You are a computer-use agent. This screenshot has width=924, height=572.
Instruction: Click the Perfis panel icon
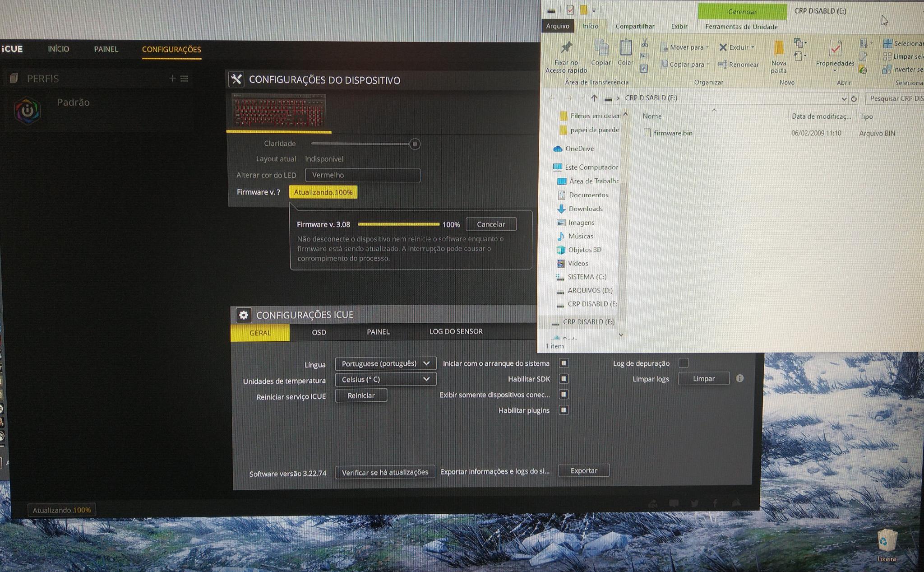pyautogui.click(x=14, y=79)
